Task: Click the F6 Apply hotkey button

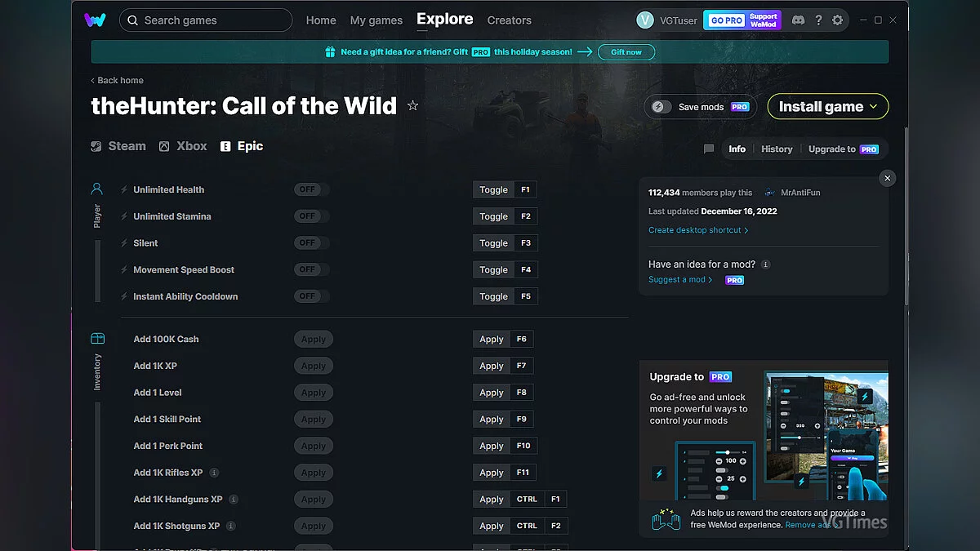Action: tap(503, 340)
